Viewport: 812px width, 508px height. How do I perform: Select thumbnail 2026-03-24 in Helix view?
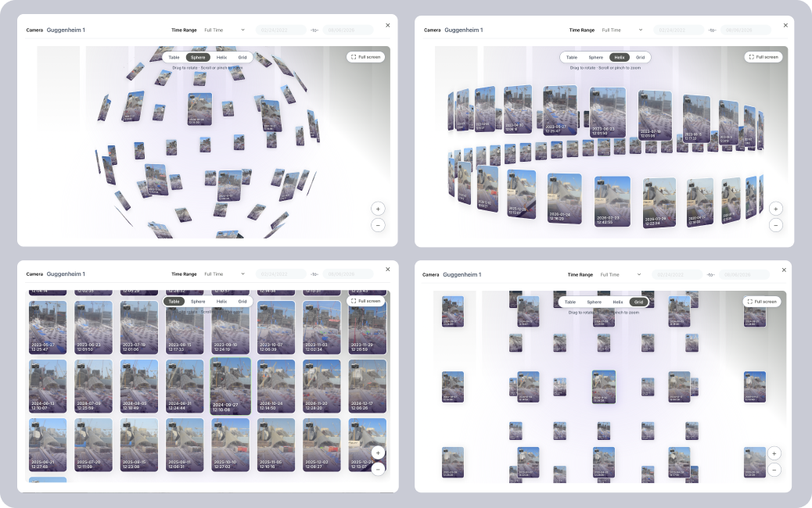pos(659,202)
